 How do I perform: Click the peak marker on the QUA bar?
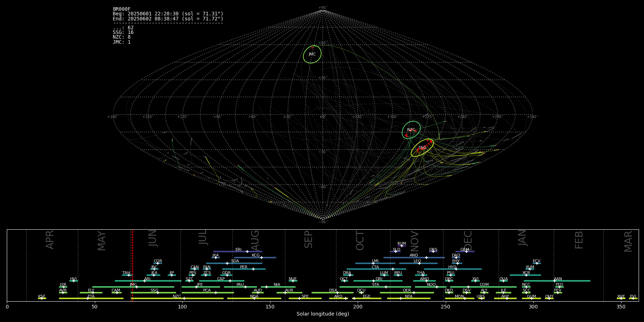click(x=503, y=281)
